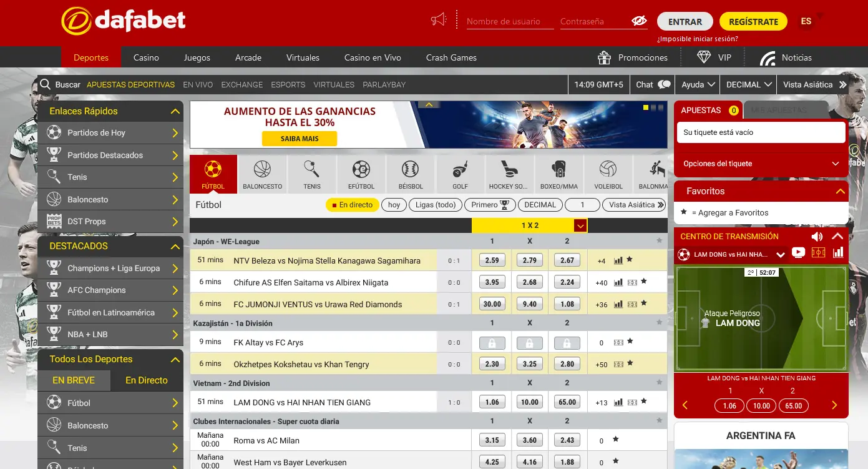Go to EN VIVO sports section
Image resolution: width=868 pixels, height=469 pixels.
tap(198, 84)
